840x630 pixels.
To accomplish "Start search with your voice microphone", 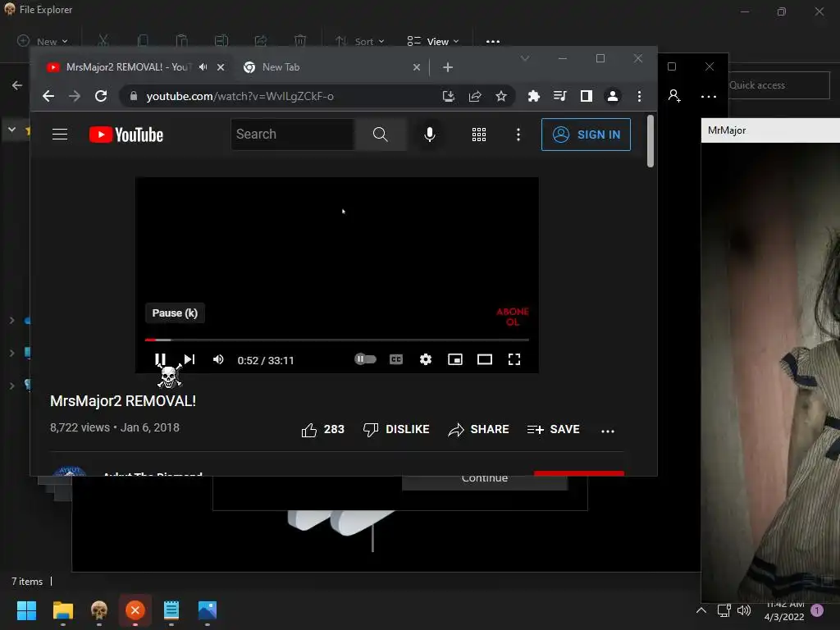I will click(429, 135).
